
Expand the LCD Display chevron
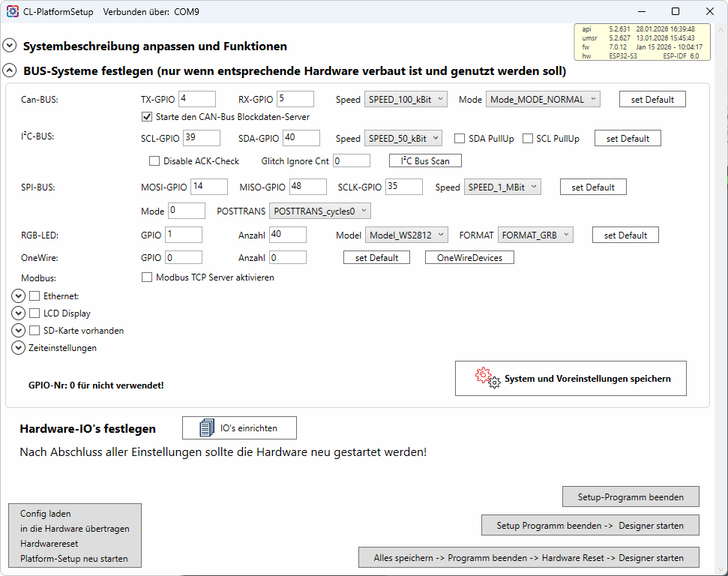[19, 313]
